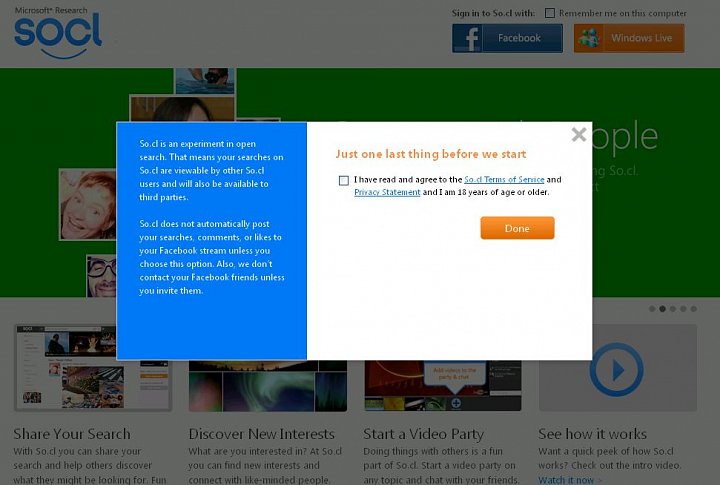Select the fifth carousel dot
This screenshot has width=720, height=485.
pos(693,309)
